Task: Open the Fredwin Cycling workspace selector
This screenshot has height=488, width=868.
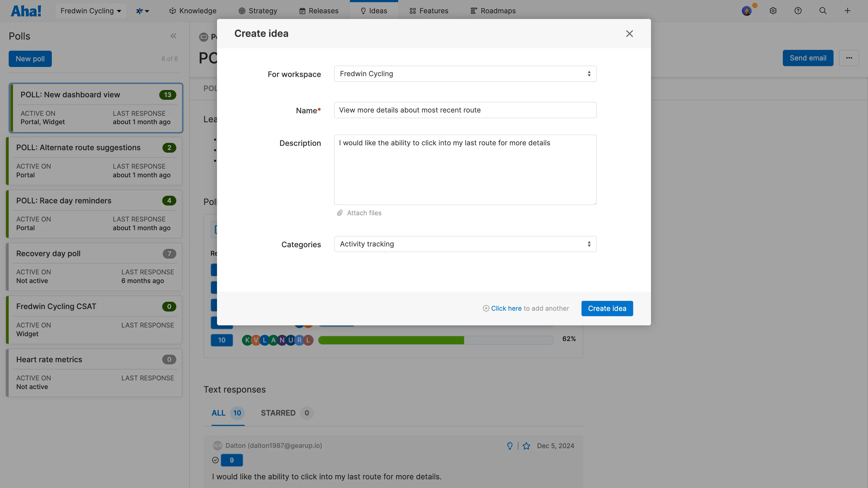Action: (x=90, y=11)
